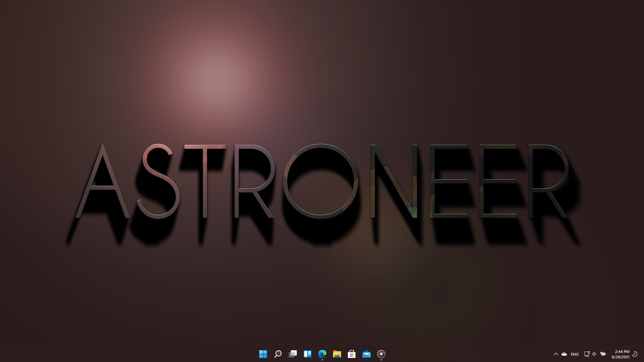Switch input language via ENG indicator
Screen dimensions: 644x362
(575, 354)
